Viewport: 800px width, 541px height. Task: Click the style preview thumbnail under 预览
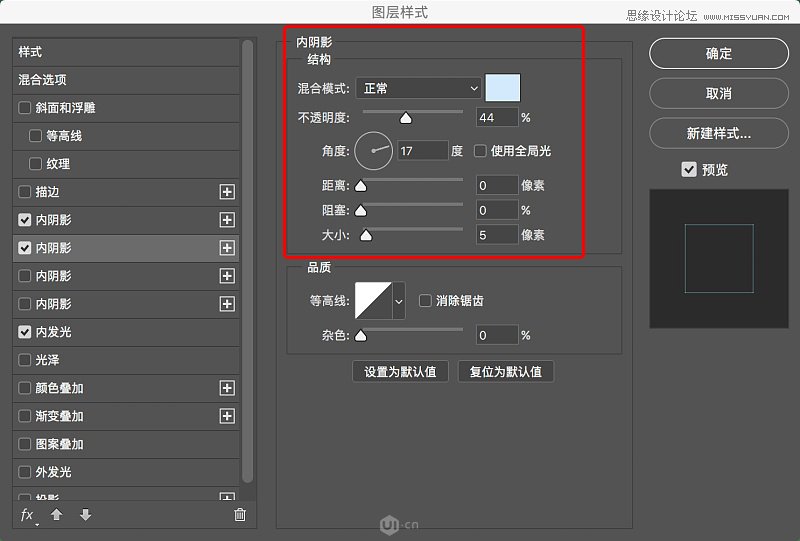click(719, 258)
